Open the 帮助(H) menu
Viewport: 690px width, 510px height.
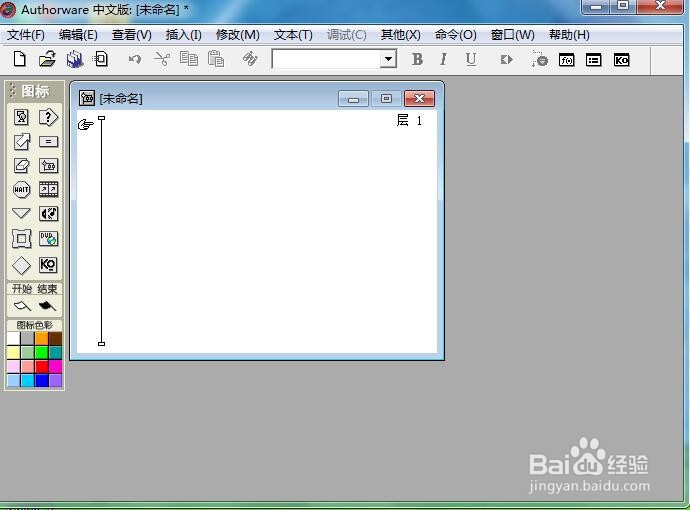pyautogui.click(x=569, y=35)
